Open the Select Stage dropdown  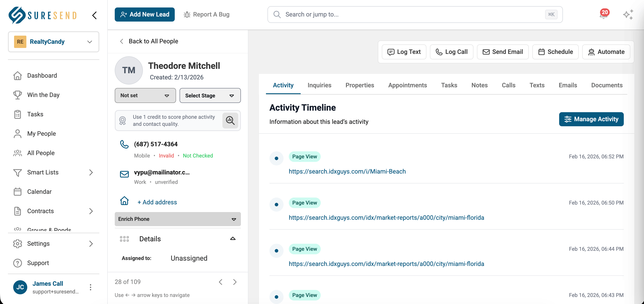pyautogui.click(x=210, y=96)
